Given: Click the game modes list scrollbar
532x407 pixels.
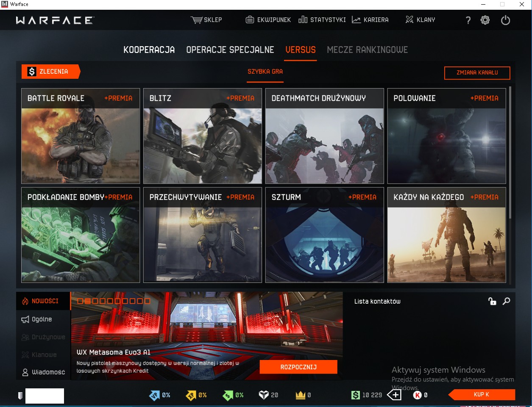Looking at the screenshot, I should tap(510, 152).
